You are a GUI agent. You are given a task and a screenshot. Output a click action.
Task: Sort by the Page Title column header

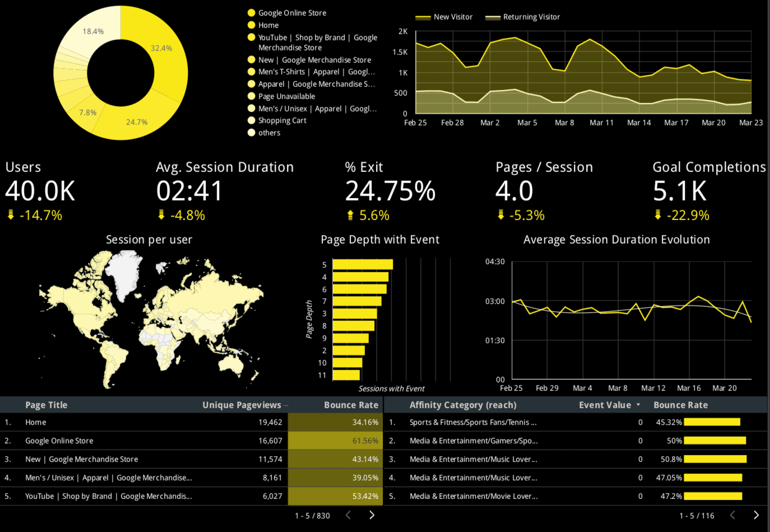click(46, 405)
